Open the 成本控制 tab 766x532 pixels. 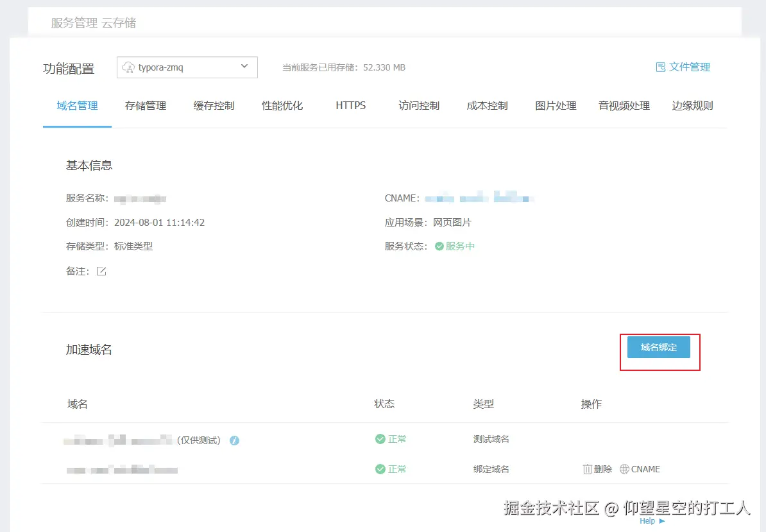[x=488, y=105]
